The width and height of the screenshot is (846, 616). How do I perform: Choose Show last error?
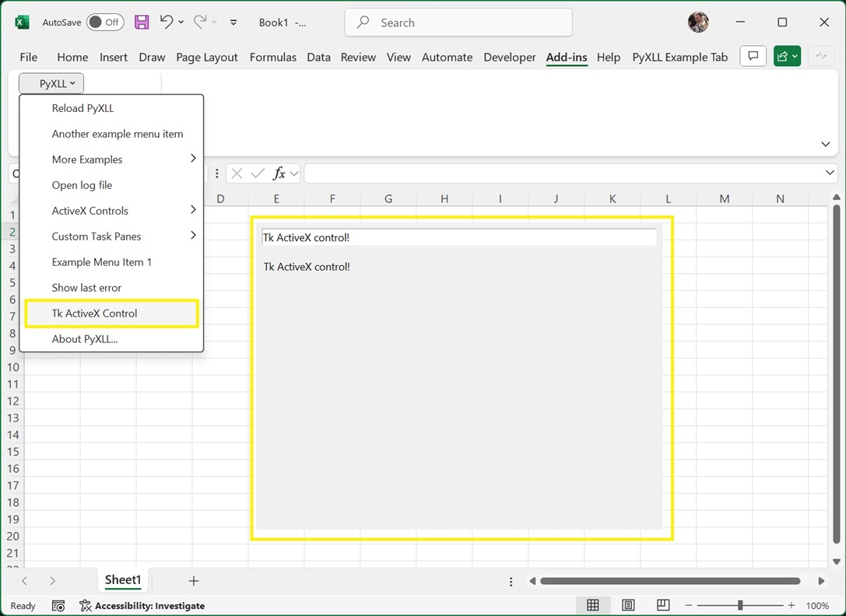[x=111, y=288]
